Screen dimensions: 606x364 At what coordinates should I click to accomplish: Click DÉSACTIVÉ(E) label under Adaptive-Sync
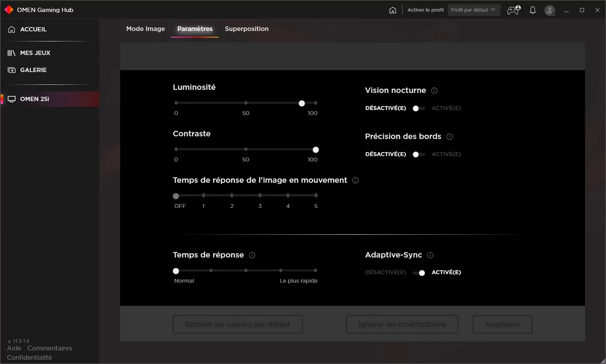click(x=386, y=273)
